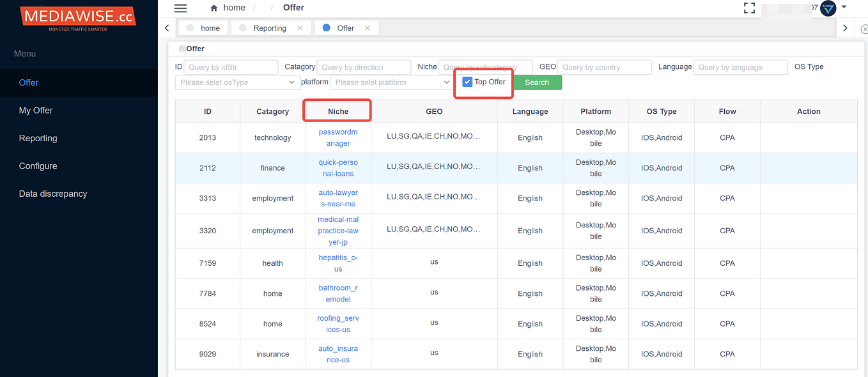Open Data discrepancy in sidebar
Viewport: 868px width, 377px height.
pos(53,194)
